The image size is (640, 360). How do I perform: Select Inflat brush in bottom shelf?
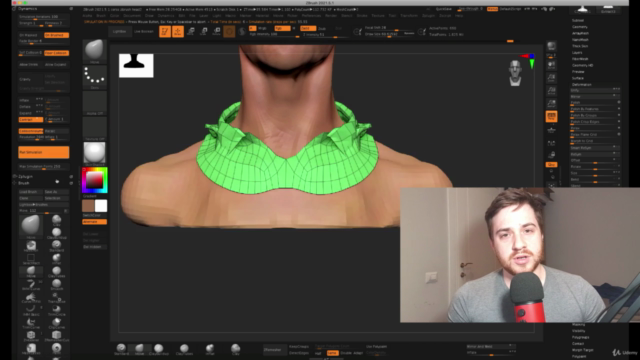(x=210, y=349)
